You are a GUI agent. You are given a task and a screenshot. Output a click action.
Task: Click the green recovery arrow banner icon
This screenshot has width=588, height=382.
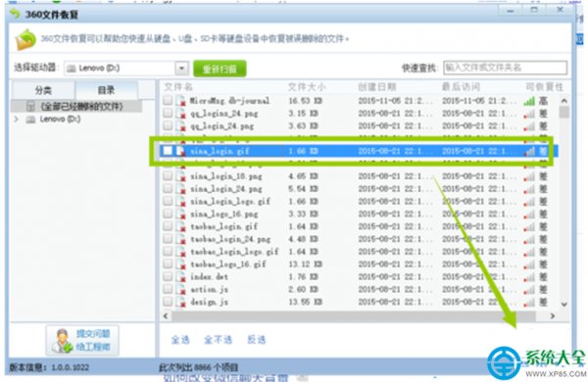point(25,39)
